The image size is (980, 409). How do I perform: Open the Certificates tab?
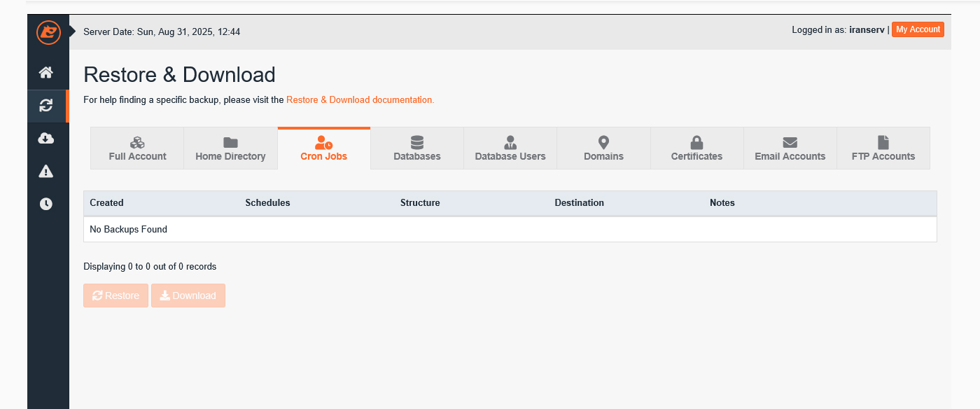(696, 148)
